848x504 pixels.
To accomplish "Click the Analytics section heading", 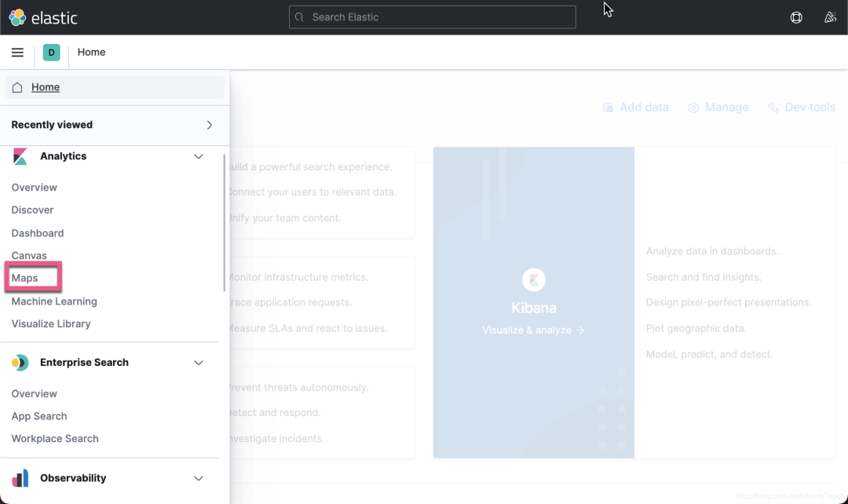I will pos(64,156).
